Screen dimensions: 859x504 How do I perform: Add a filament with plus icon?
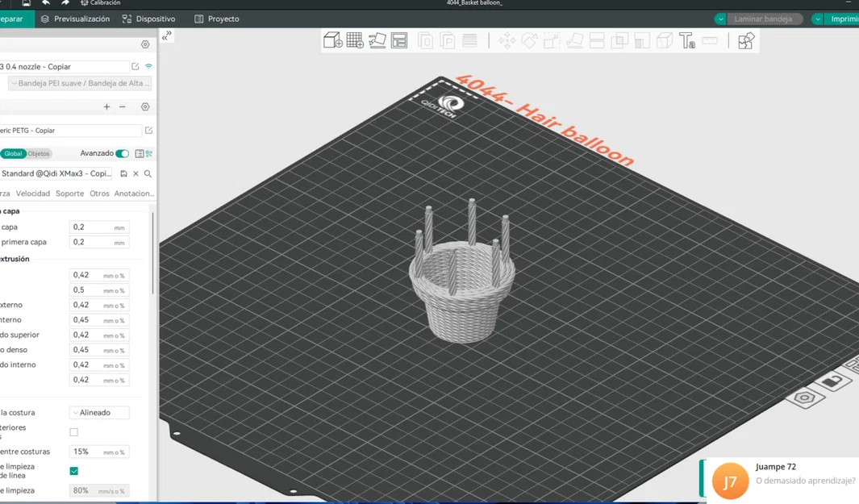(106, 106)
